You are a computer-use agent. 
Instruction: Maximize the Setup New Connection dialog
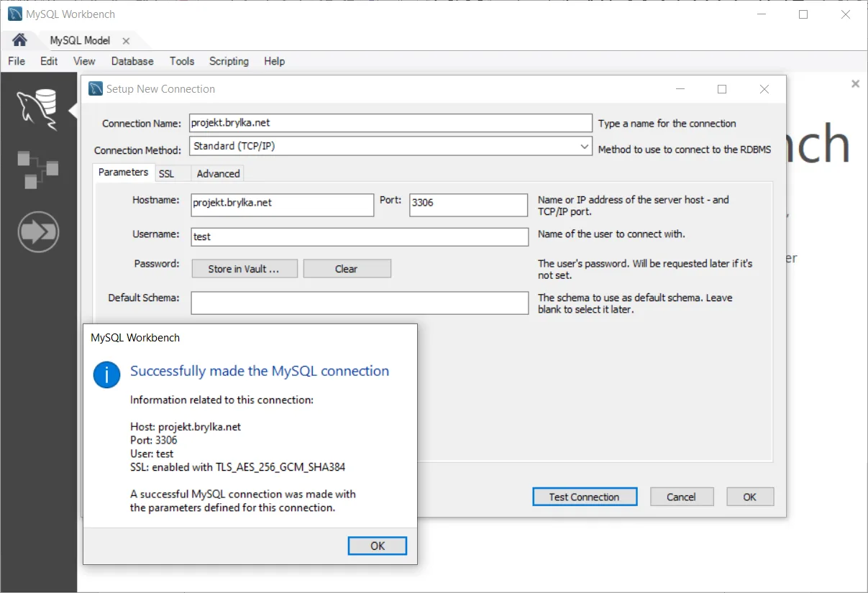click(x=722, y=89)
